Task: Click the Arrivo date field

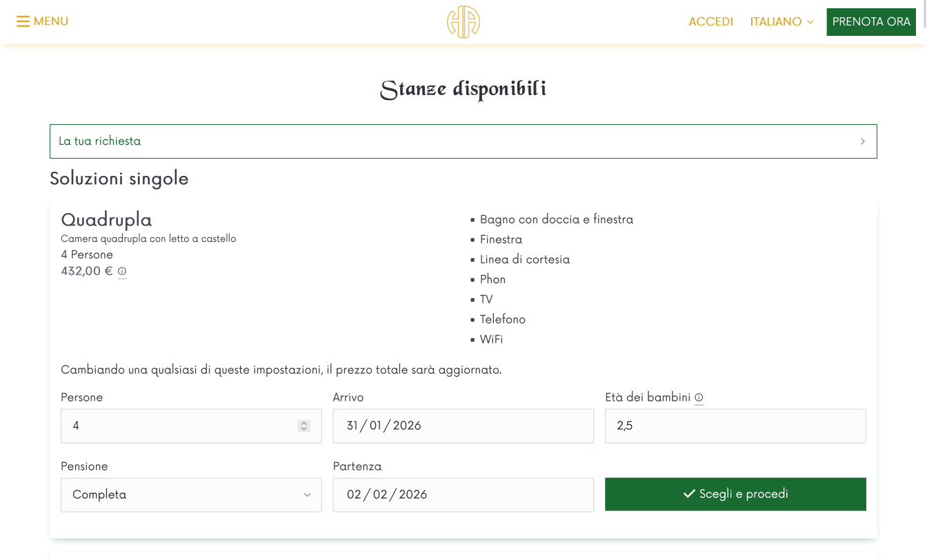Action: 463,426
